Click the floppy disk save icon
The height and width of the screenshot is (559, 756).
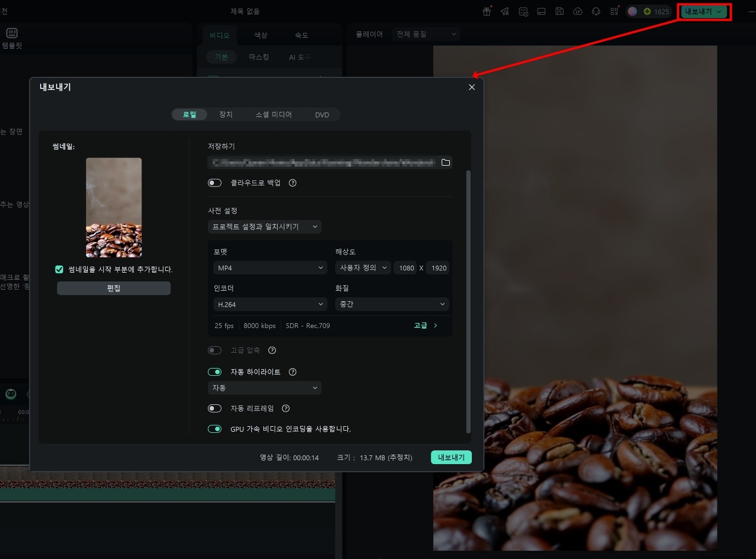pos(560,11)
